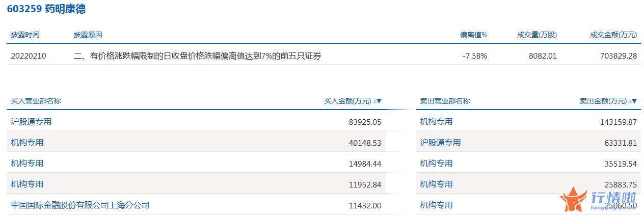This screenshot has width=644, height=215.
Task: Select the turnover value 703829.28
Action: point(618,56)
